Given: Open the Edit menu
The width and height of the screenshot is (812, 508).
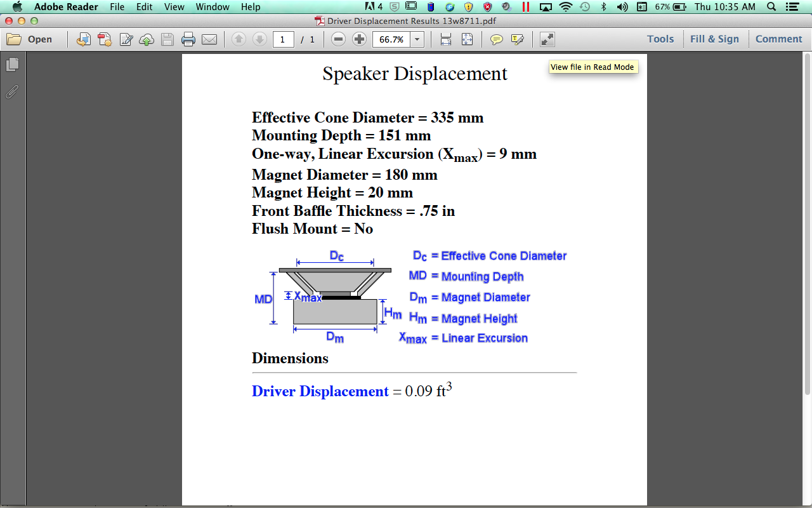Looking at the screenshot, I should [145, 7].
